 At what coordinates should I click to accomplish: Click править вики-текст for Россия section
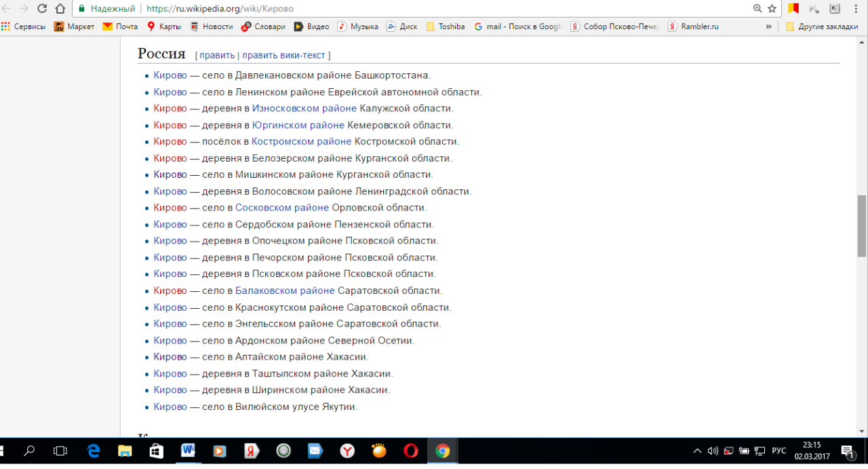point(283,55)
